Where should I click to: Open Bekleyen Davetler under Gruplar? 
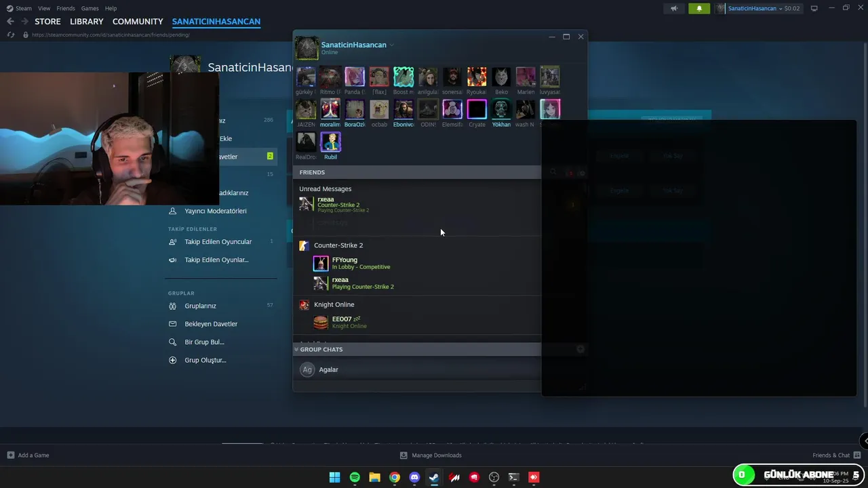point(211,324)
